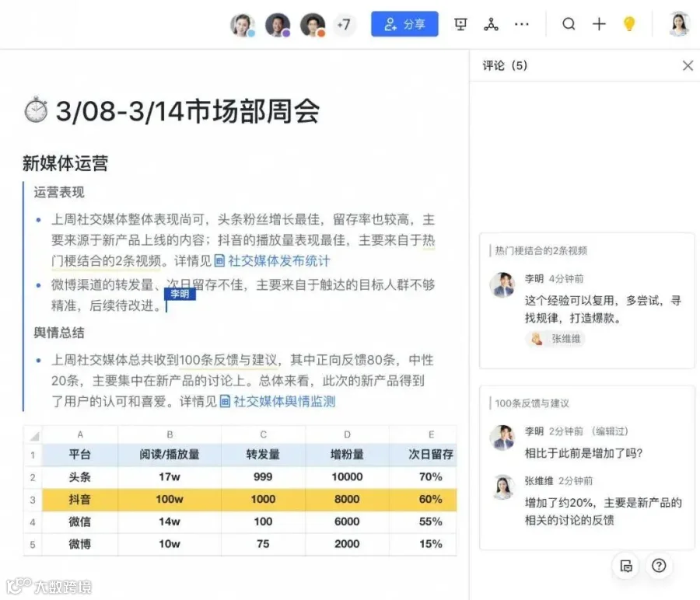Click the 2000 cell in 微博 row
Screen dimensions: 700x600
coord(348,544)
